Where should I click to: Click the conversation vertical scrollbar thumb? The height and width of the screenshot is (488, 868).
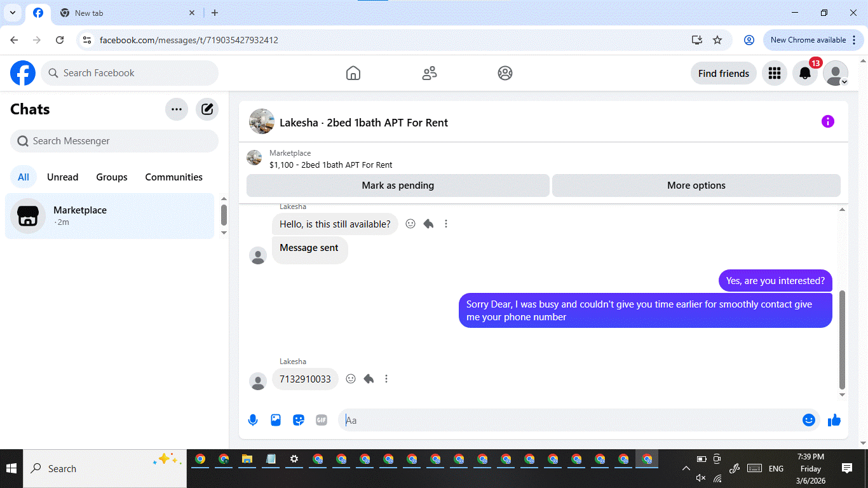point(843,340)
